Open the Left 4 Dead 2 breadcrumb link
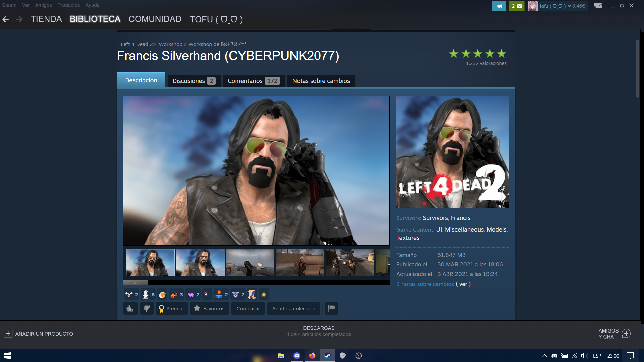Screen dimensions: 644x362 [137, 44]
